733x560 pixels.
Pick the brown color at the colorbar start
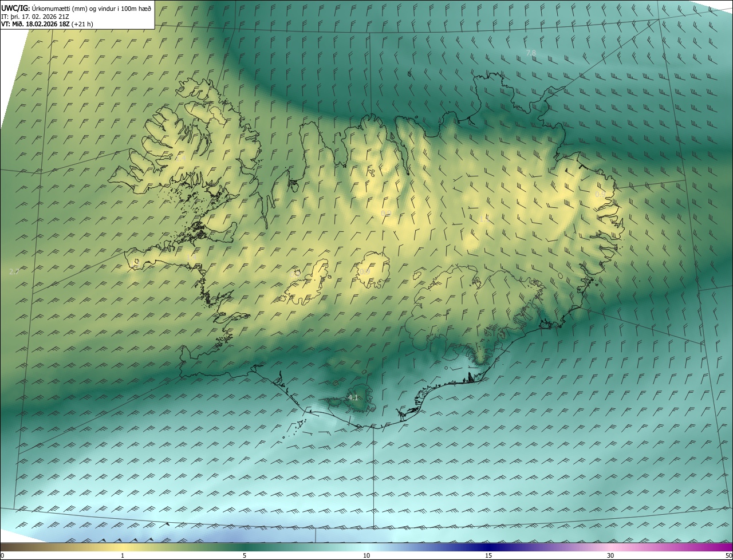[3, 547]
